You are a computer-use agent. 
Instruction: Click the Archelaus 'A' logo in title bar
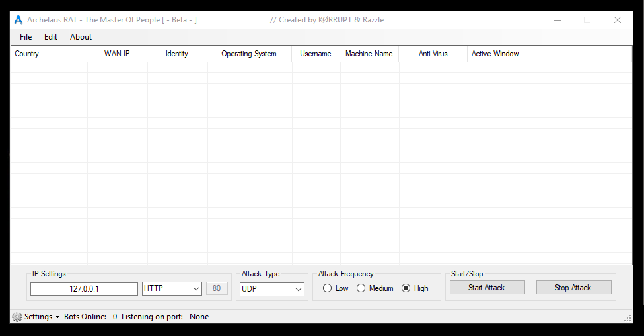[x=18, y=20]
